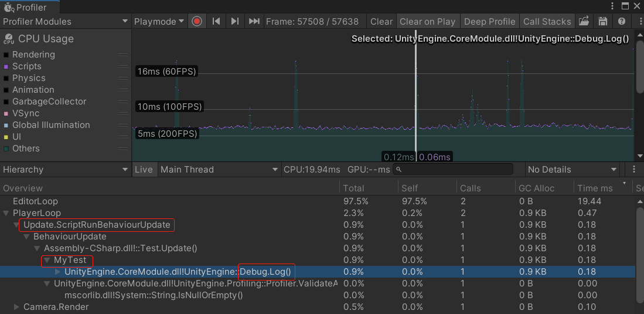Click the Live button
This screenshot has width=644, height=314.
click(x=144, y=169)
